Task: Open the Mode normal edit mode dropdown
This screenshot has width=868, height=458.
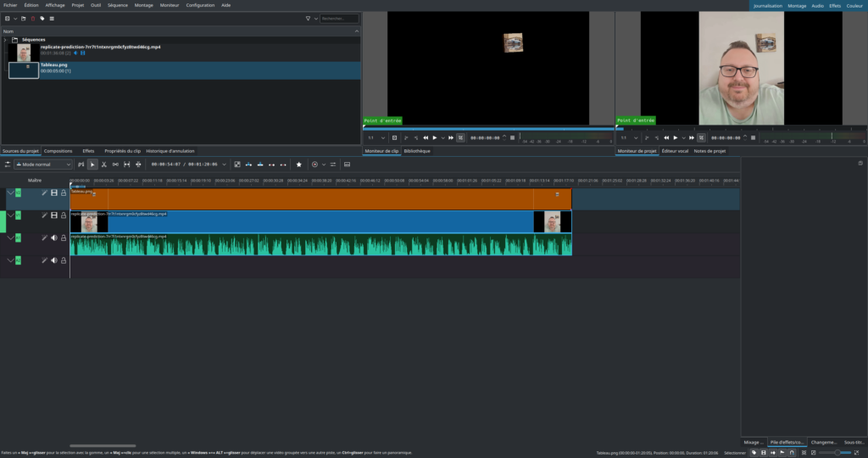Action: pyautogui.click(x=43, y=165)
